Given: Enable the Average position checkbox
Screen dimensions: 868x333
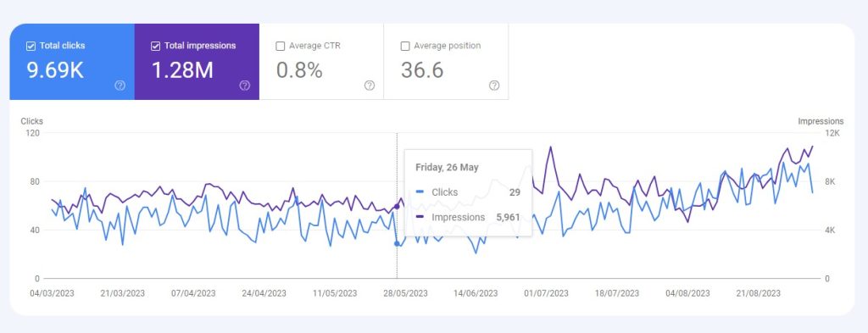Looking at the screenshot, I should 405,46.
